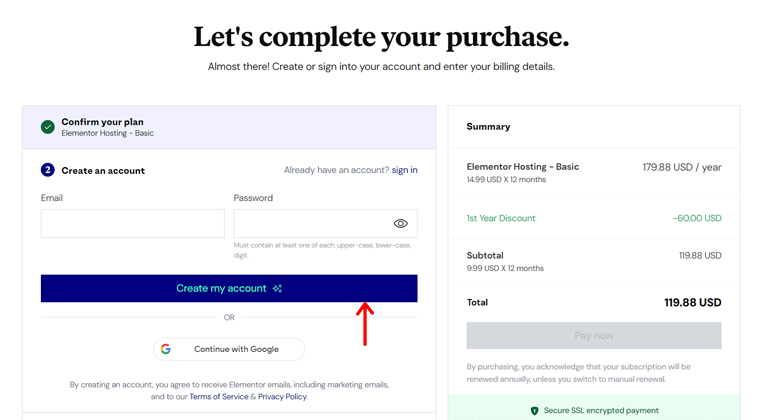Click the Total 119.88 USD amount

tap(693, 302)
